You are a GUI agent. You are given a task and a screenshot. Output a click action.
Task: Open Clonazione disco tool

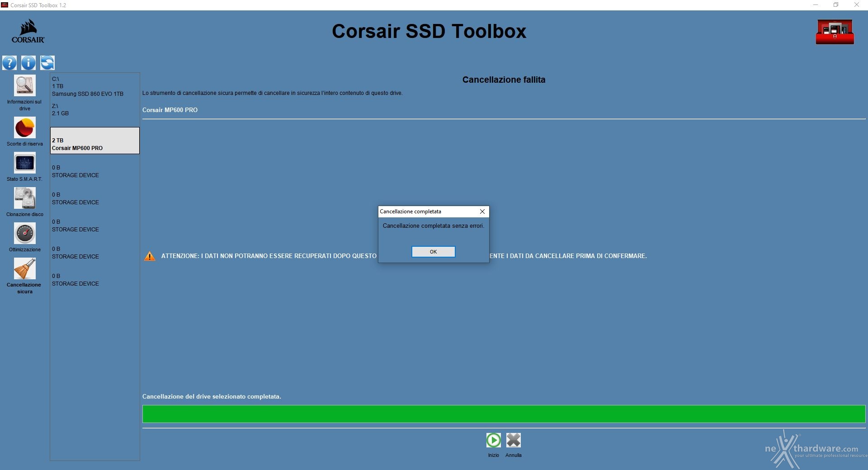pos(24,202)
